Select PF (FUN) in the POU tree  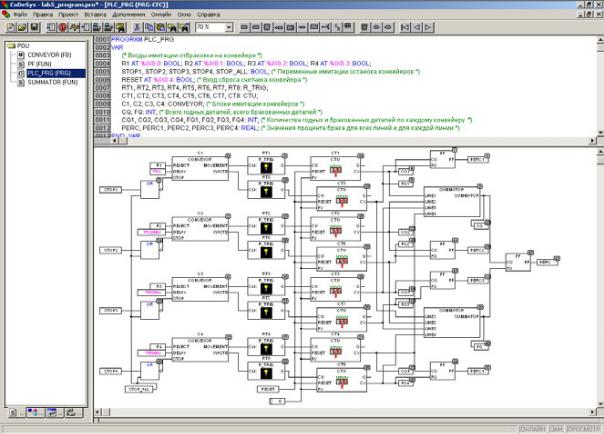click(x=38, y=64)
